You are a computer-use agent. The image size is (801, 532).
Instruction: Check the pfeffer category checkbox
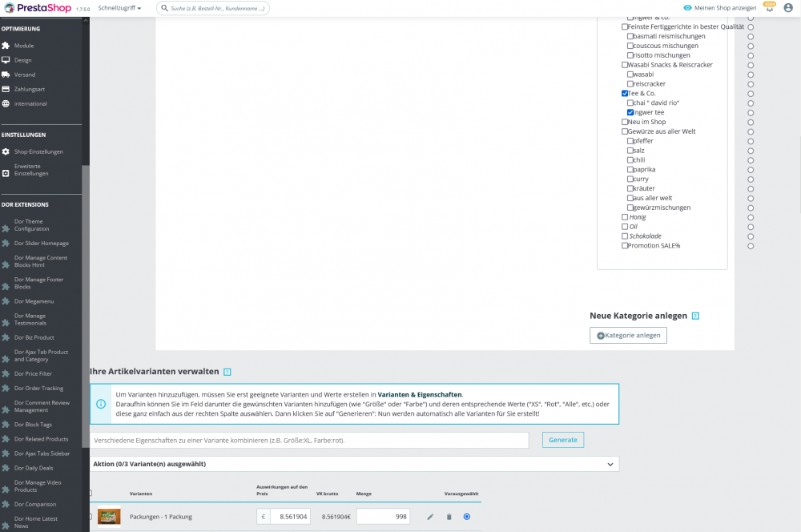click(x=632, y=140)
